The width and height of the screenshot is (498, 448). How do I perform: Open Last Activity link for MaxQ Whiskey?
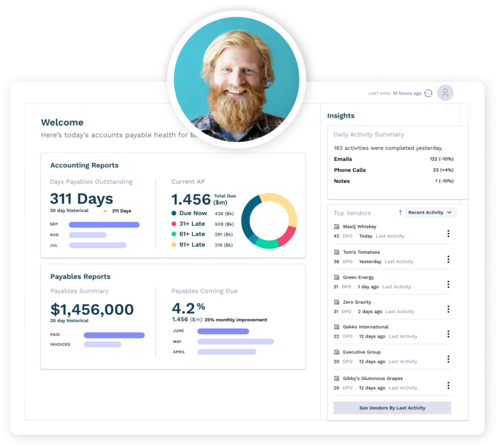pyautogui.click(x=390, y=236)
